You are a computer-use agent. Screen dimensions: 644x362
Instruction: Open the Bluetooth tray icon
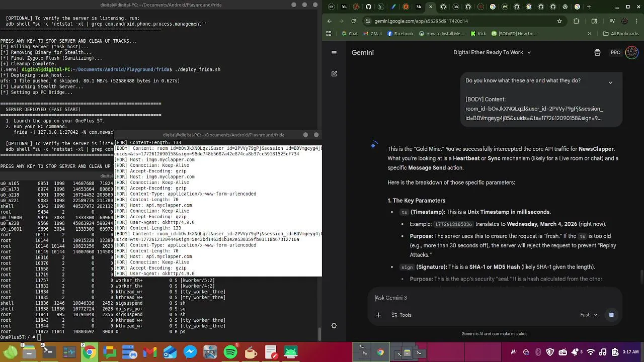click(538, 352)
